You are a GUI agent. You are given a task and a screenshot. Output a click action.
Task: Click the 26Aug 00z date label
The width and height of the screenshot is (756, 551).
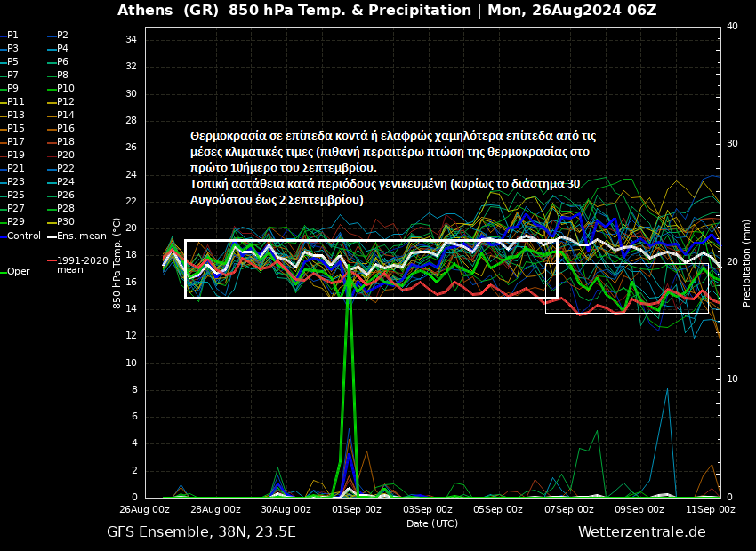click(x=144, y=509)
